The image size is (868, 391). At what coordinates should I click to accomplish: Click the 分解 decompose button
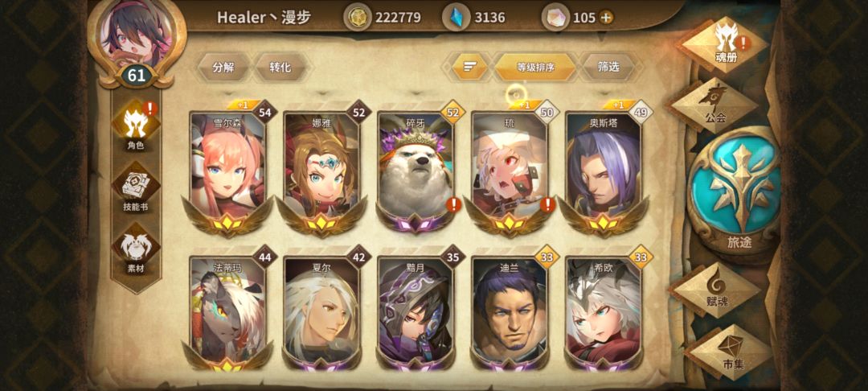(223, 68)
